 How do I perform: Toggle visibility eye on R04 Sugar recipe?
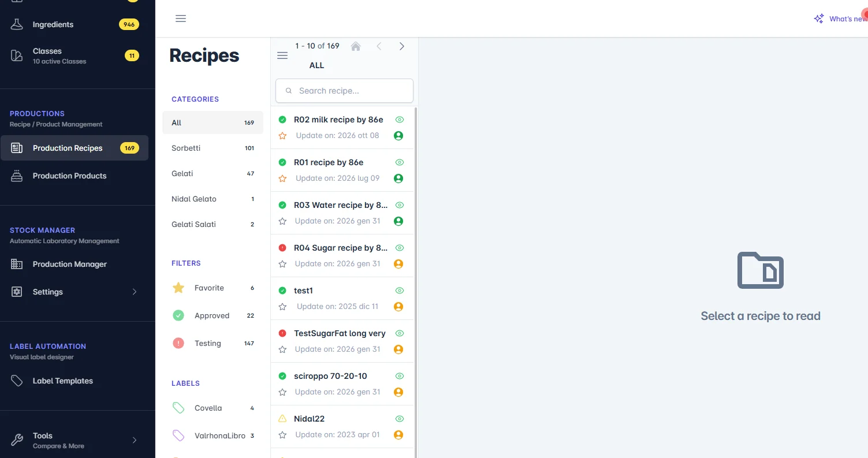click(x=399, y=248)
